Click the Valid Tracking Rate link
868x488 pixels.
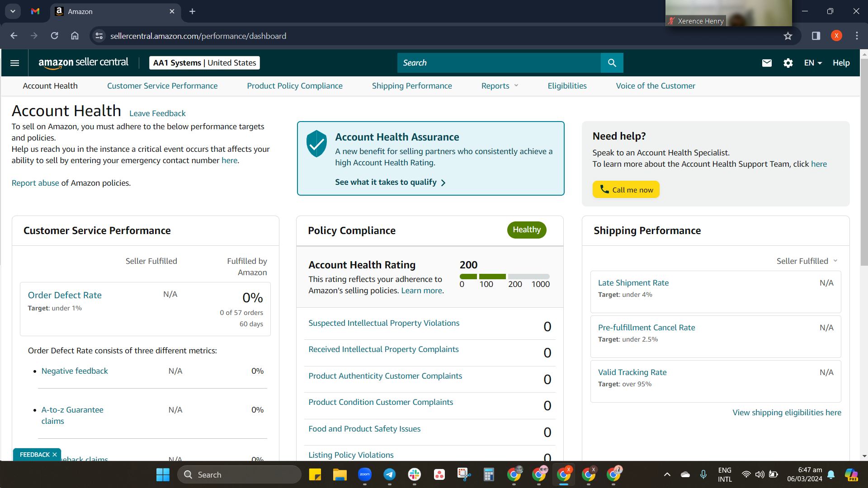[x=632, y=372]
